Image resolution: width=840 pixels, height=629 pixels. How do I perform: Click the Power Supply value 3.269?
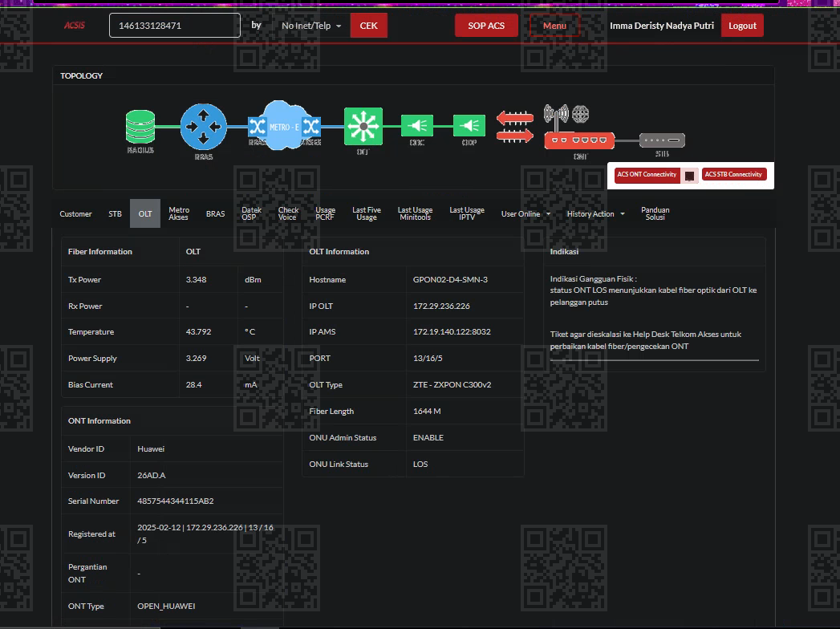pyautogui.click(x=196, y=358)
